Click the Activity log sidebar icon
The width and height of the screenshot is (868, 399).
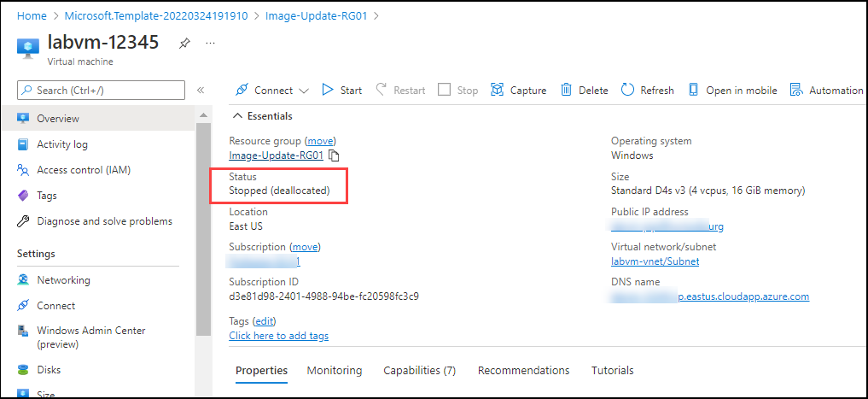[x=23, y=144]
